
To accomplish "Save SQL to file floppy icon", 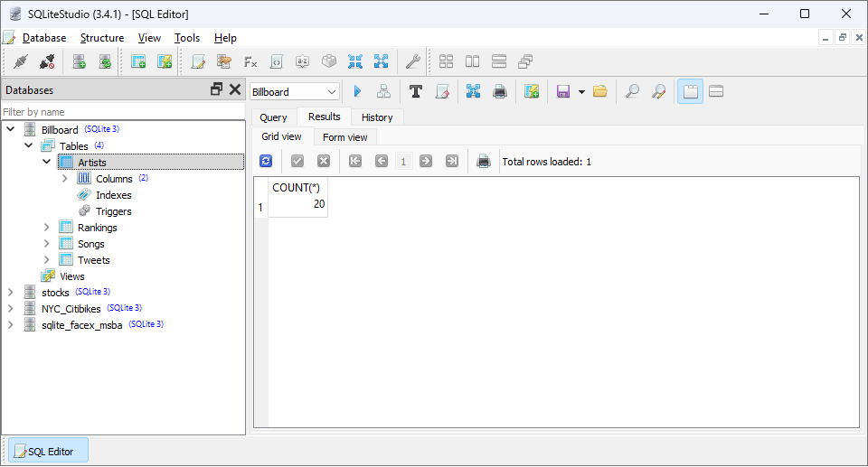I will pos(563,91).
